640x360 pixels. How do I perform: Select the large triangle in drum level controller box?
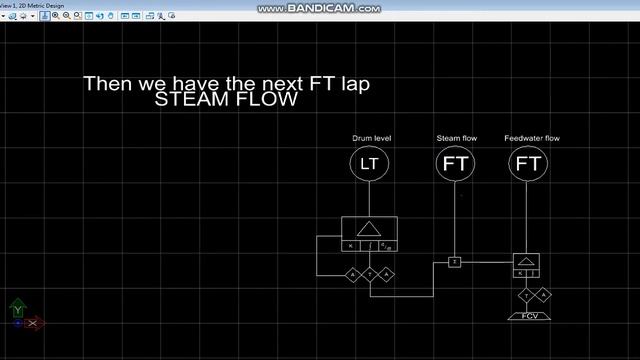[369, 229]
